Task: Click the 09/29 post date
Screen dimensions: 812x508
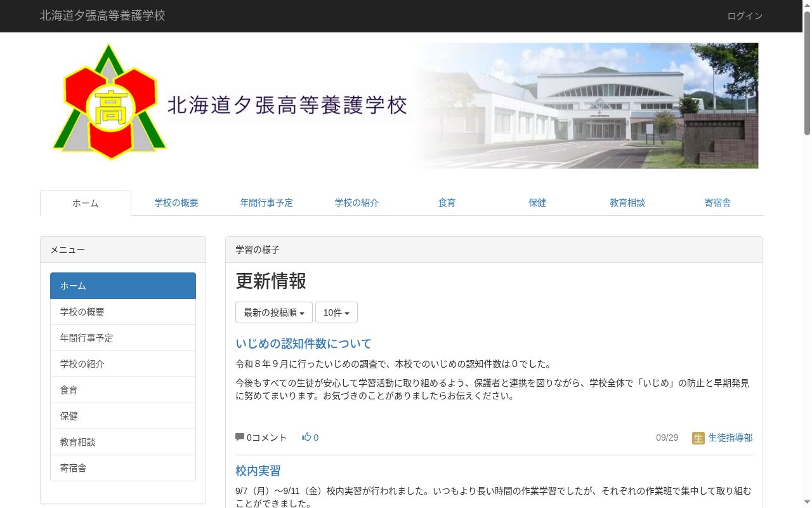Action: point(667,438)
